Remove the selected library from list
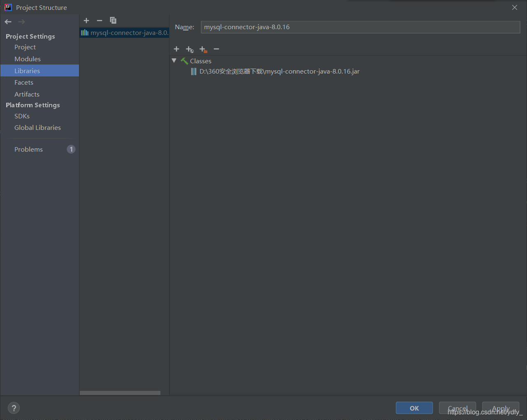The height and width of the screenshot is (420, 527). (x=100, y=21)
